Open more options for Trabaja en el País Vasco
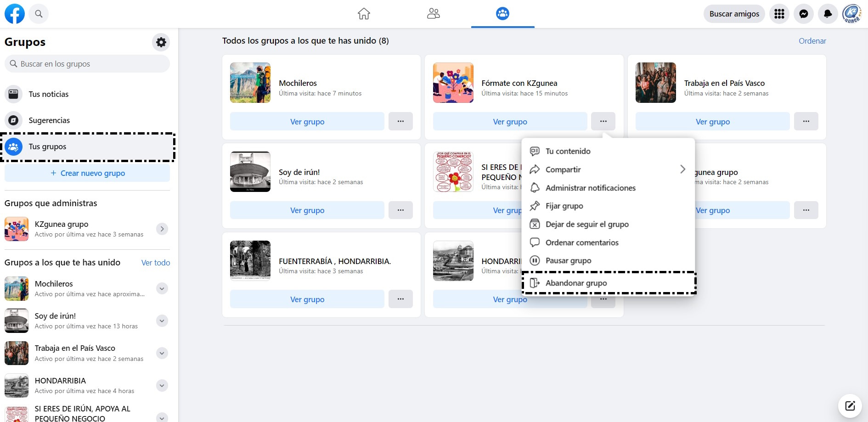 click(806, 122)
